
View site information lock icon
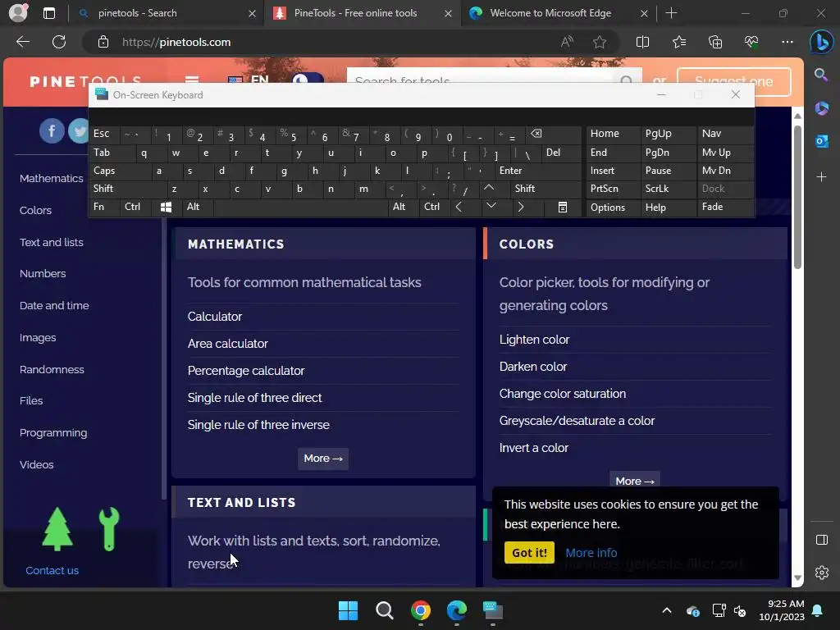[x=103, y=42]
